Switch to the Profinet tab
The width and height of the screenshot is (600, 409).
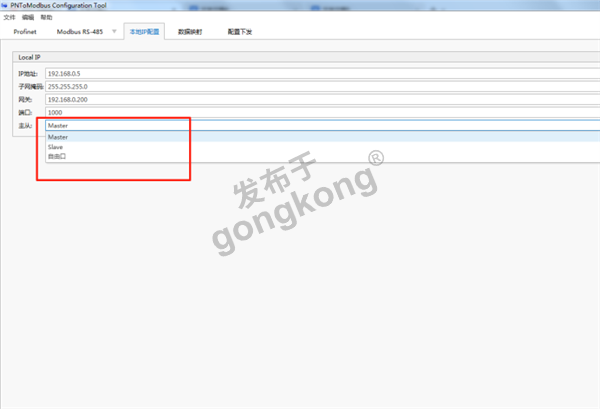[25, 32]
